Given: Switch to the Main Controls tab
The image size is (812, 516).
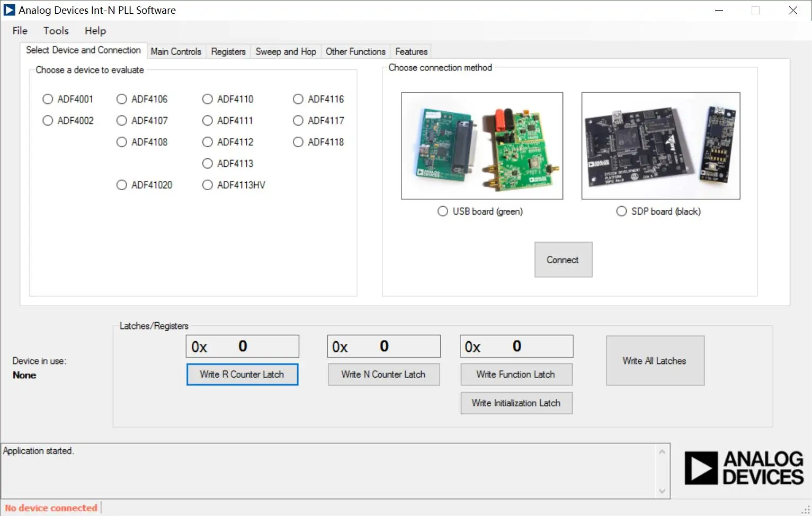Looking at the screenshot, I should click(x=176, y=51).
